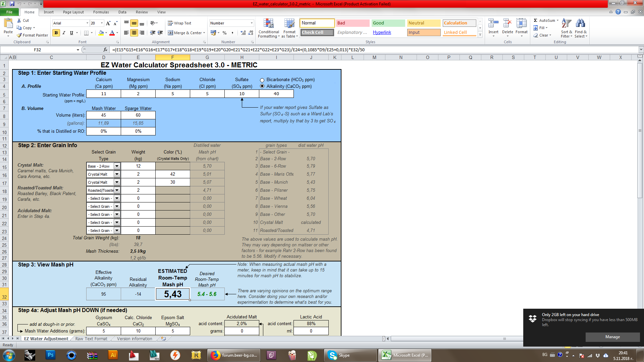Click the Merge & Center icon

[171, 33]
